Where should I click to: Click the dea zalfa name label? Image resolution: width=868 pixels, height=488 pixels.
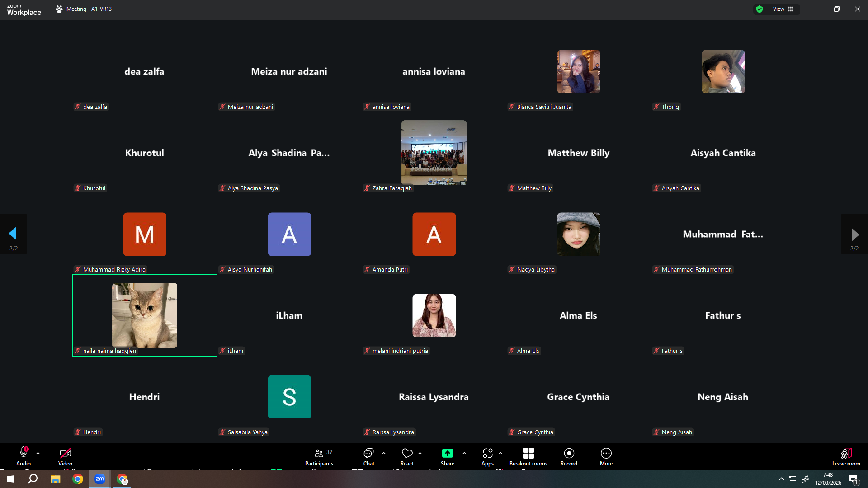91,107
